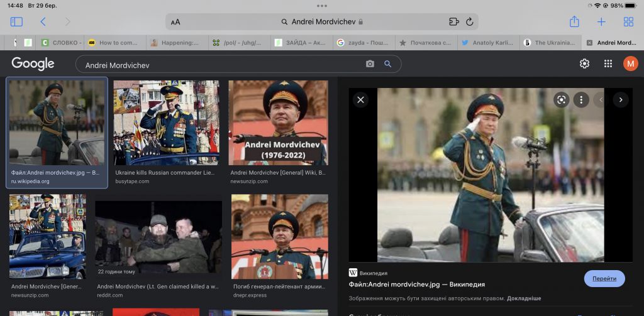Open the extensions icon in the address bar

(x=454, y=22)
